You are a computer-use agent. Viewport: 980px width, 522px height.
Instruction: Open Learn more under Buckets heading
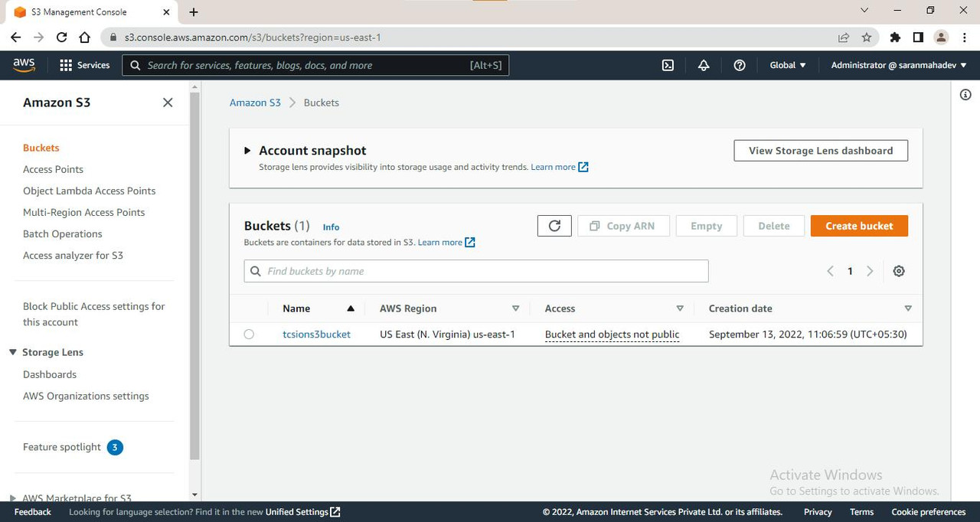(x=446, y=243)
